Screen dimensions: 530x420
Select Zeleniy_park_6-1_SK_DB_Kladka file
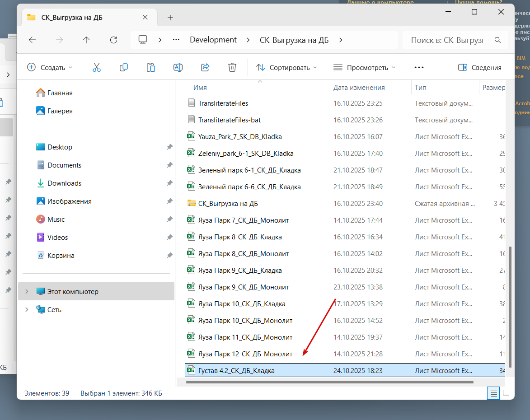tap(345, 154)
